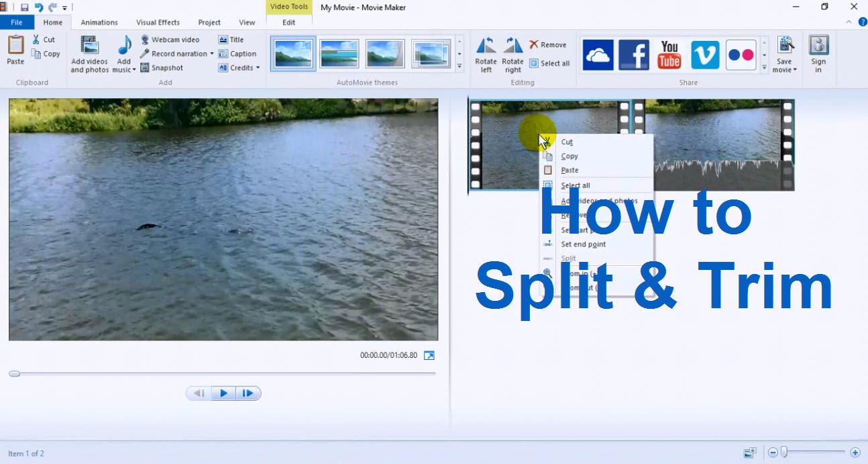Change thumbnail size icon in status bar
868x464 pixels.
point(750,453)
